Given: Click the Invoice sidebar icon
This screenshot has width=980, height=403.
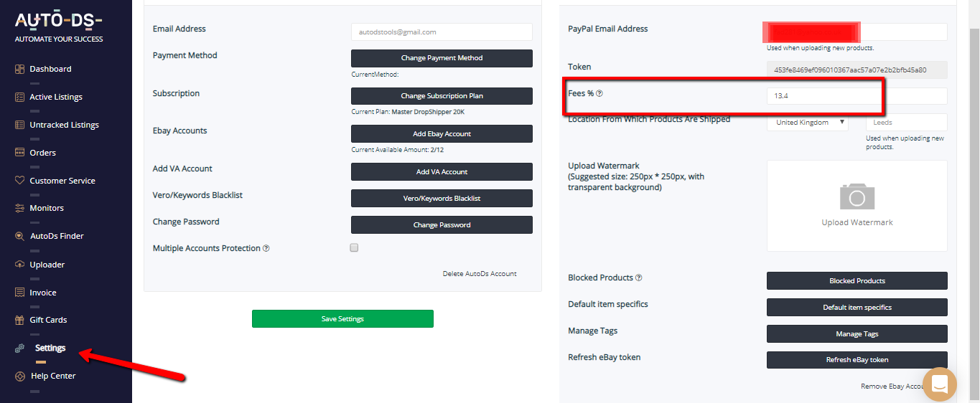Looking at the screenshot, I should 20,293.
